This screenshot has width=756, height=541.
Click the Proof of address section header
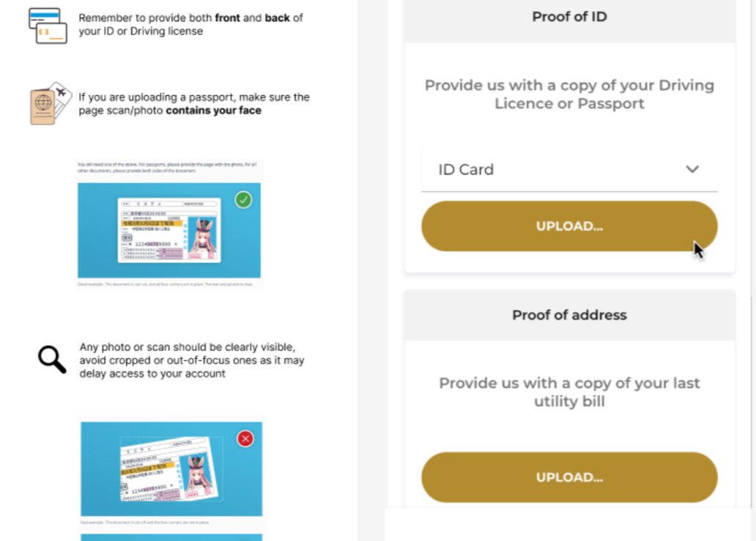[x=569, y=315]
